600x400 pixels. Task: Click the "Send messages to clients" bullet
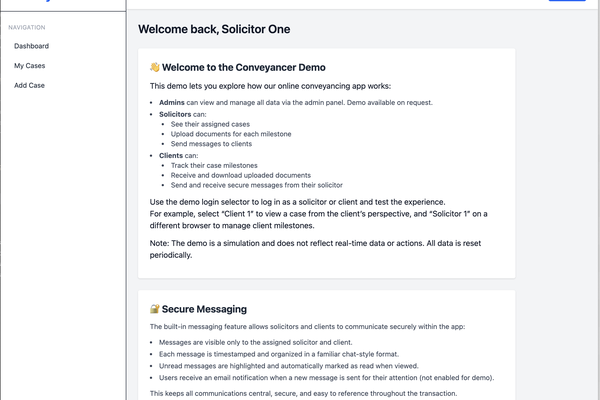pos(217,143)
